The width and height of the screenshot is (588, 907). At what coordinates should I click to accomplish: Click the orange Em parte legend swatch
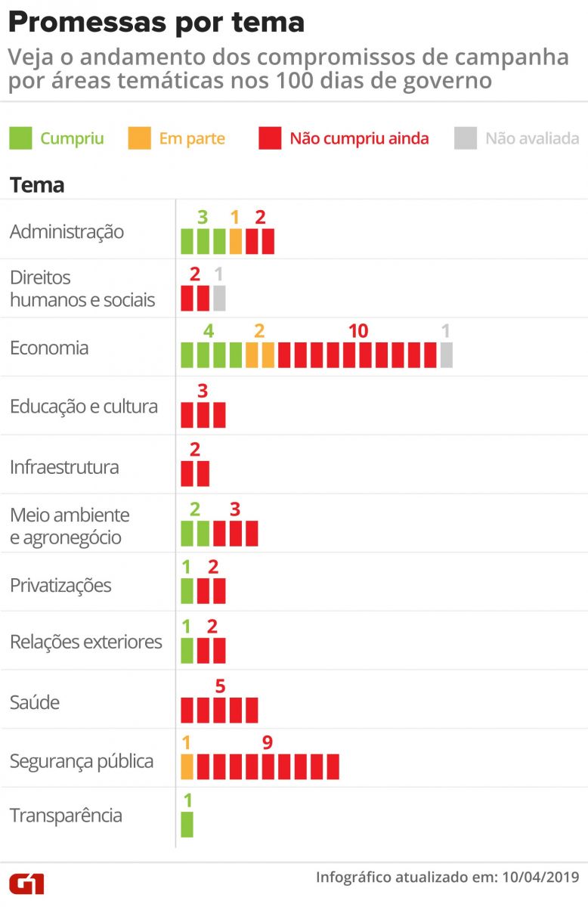coord(139,138)
